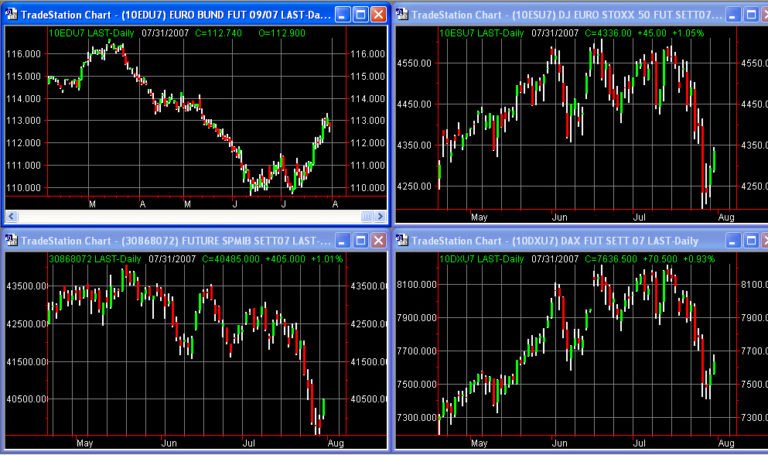Minimize the EURO BUND chart window
The image size is (768, 455).
coord(341,14)
